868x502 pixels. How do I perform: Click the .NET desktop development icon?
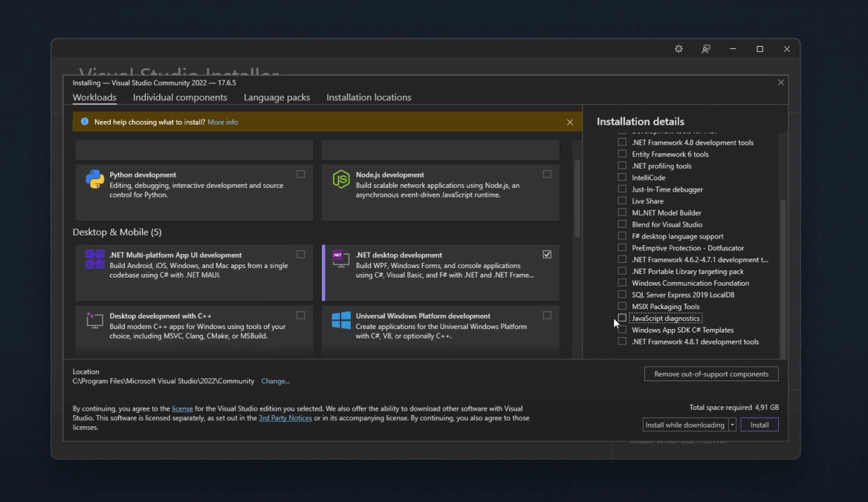point(341,259)
